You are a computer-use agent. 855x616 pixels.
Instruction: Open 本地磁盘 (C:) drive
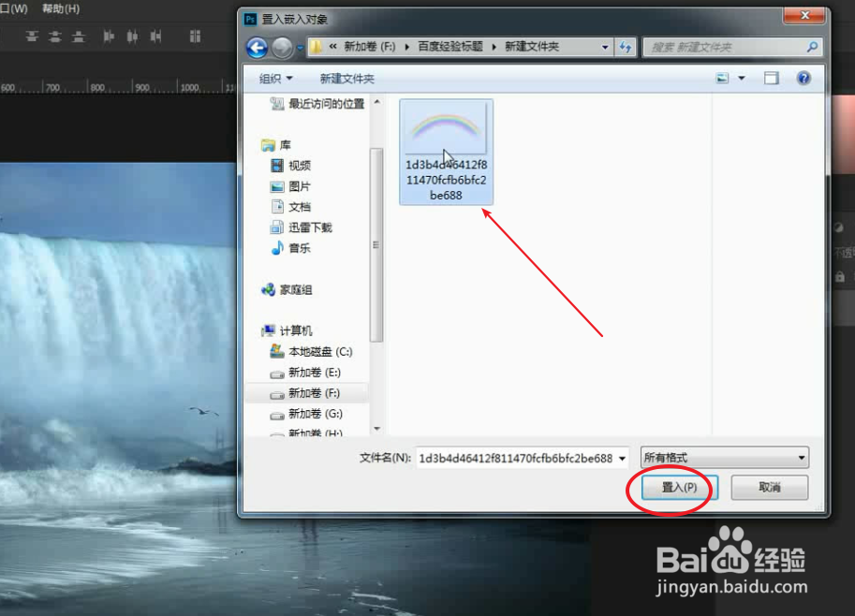click(x=311, y=352)
